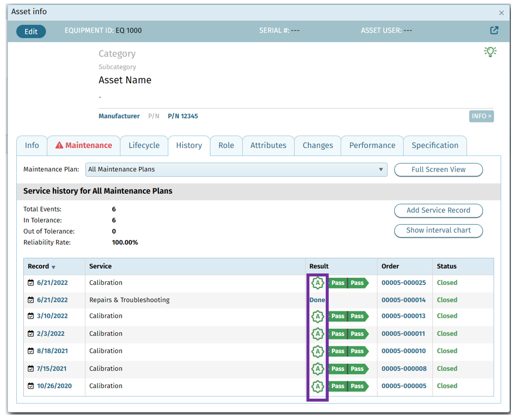Click calendar icon beside 2/3/2022
This screenshot has height=420, width=515.
(31, 334)
